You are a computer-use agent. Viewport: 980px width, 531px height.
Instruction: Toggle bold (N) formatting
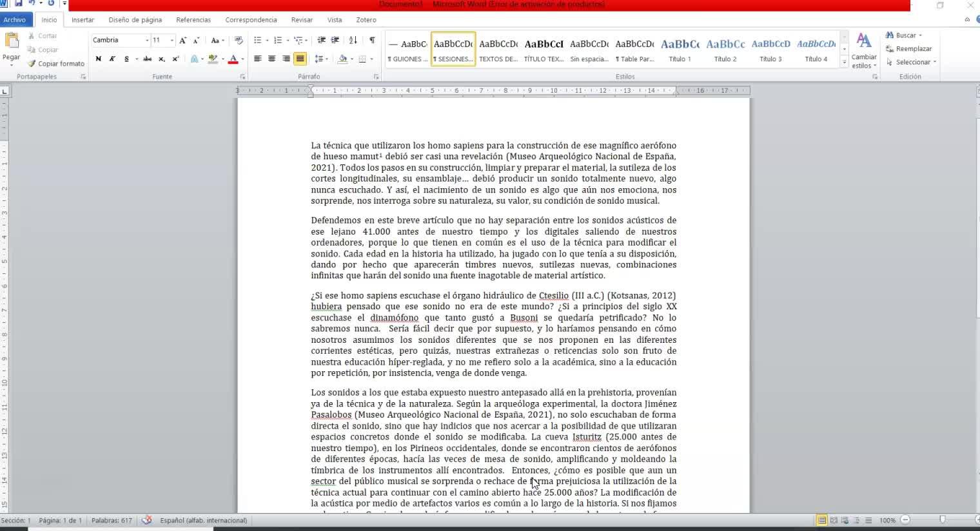99,59
